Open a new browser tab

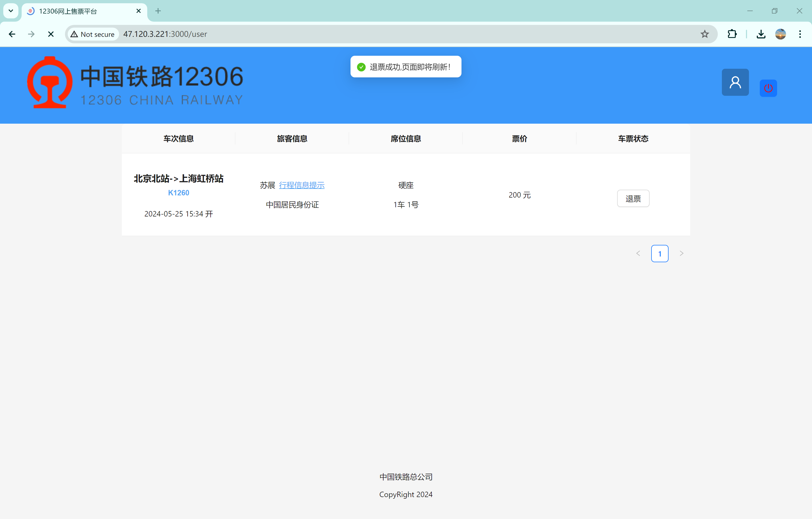[158, 11]
